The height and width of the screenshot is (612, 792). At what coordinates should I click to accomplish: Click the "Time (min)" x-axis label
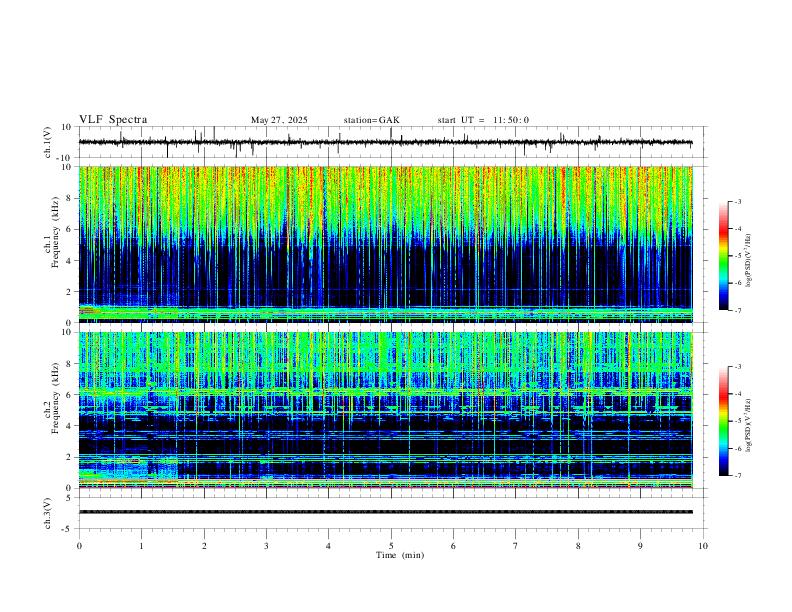point(400,555)
